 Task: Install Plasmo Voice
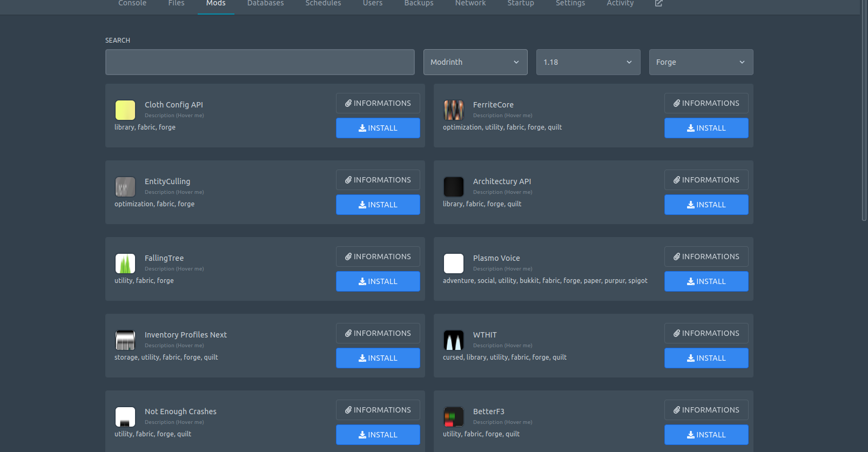tap(706, 281)
